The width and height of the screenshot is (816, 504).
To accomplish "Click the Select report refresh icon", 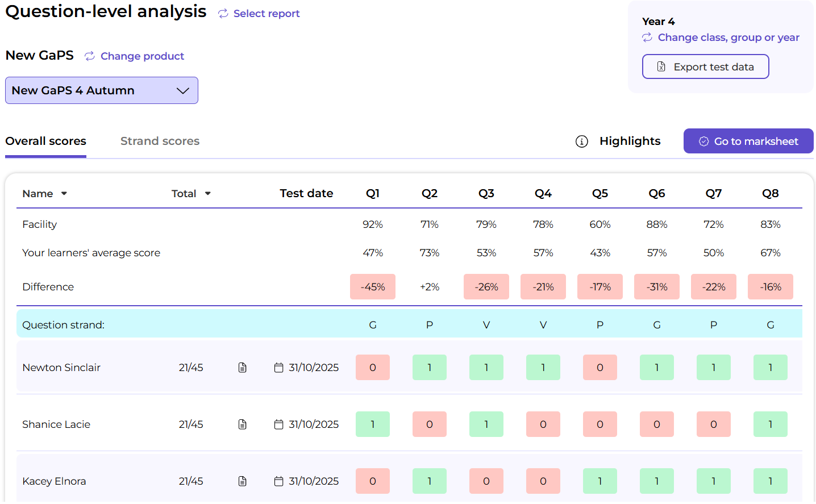I will pos(223,14).
